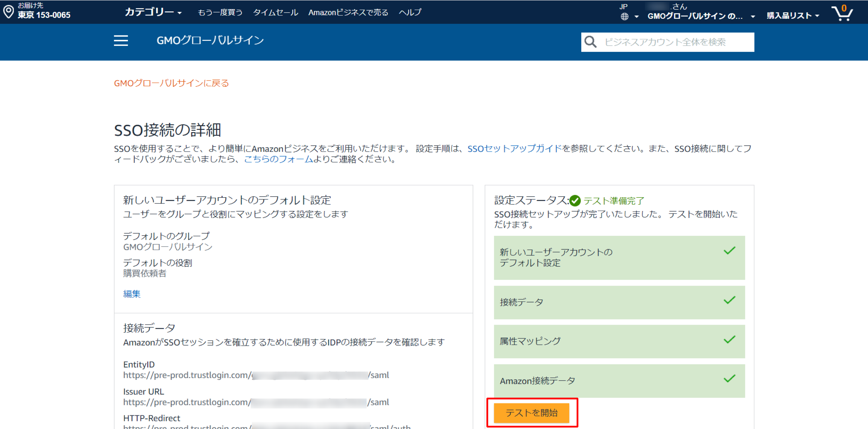
Task: Open もう一度買う menu item
Action: [220, 13]
